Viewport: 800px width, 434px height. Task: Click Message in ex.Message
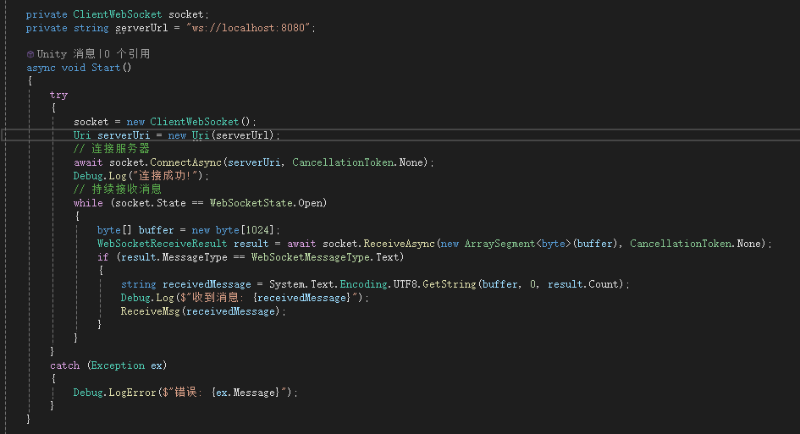click(254, 393)
